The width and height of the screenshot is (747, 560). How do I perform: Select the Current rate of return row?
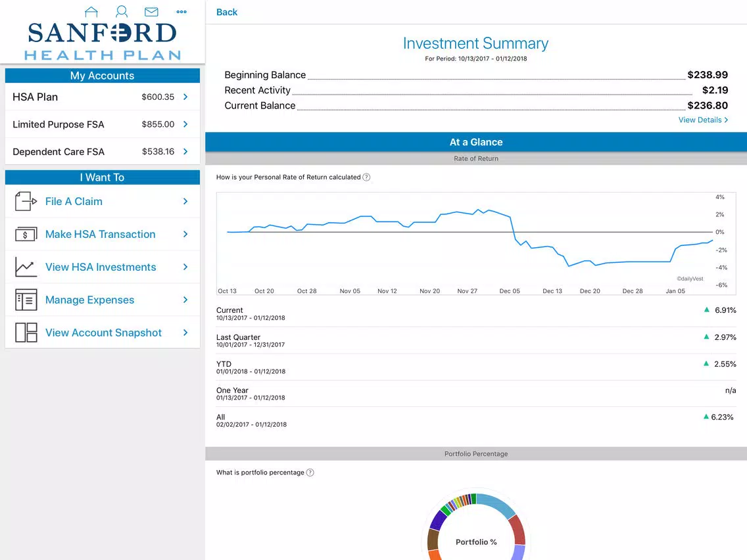(476, 314)
